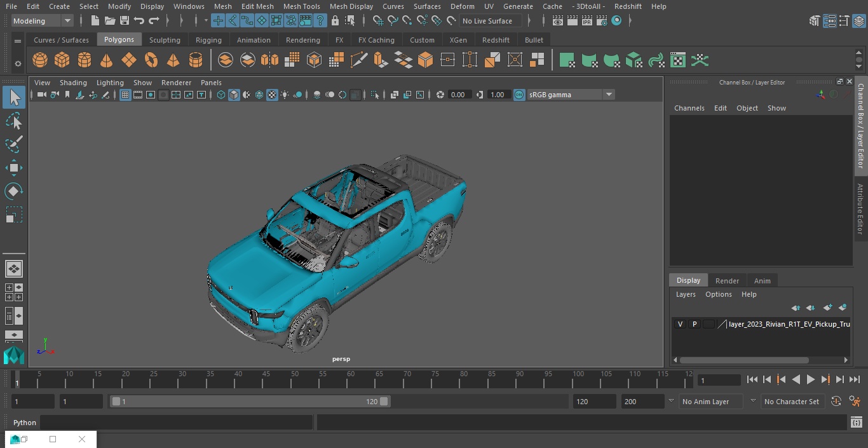Select the Move tool in toolbox
The height and width of the screenshot is (448, 868).
[x=13, y=168]
